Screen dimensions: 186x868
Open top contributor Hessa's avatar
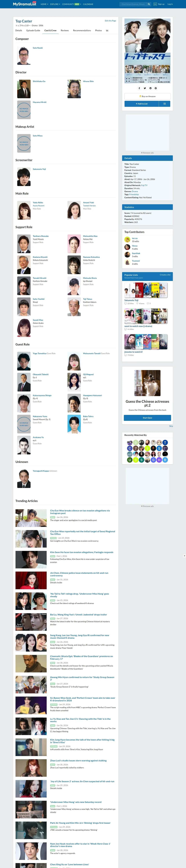pos(127,247)
